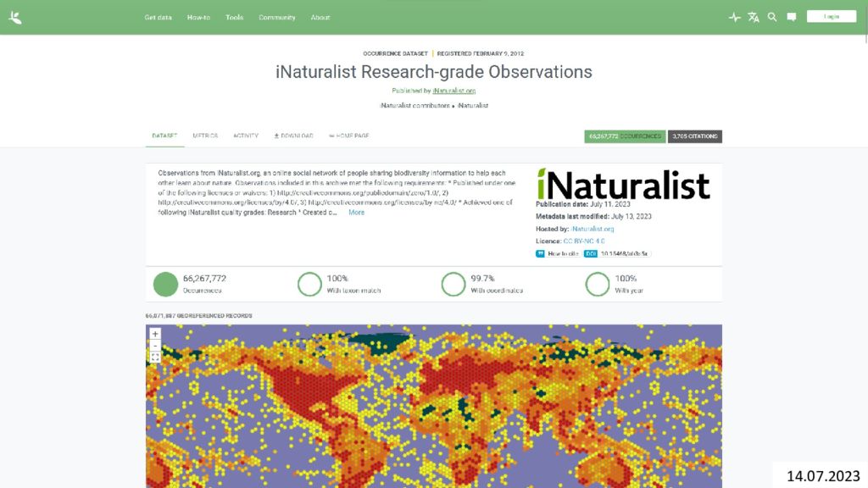Click the 66,267,772 Occurrences button

625,136
